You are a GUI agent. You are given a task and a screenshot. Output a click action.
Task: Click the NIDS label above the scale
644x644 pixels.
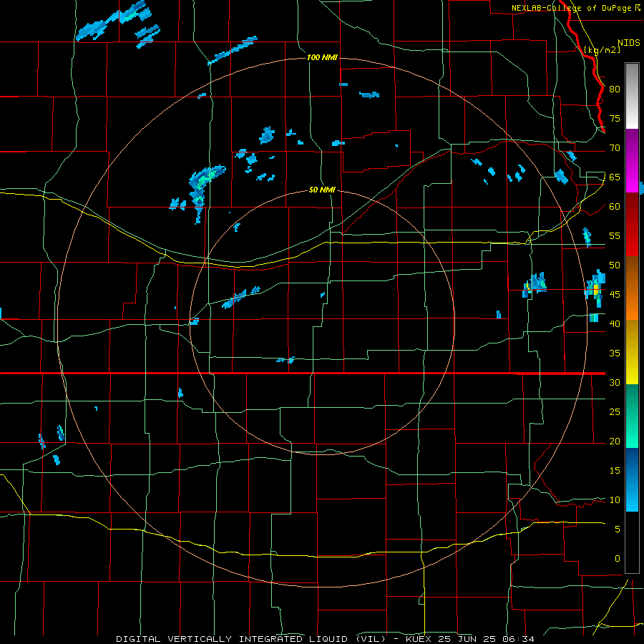click(629, 43)
